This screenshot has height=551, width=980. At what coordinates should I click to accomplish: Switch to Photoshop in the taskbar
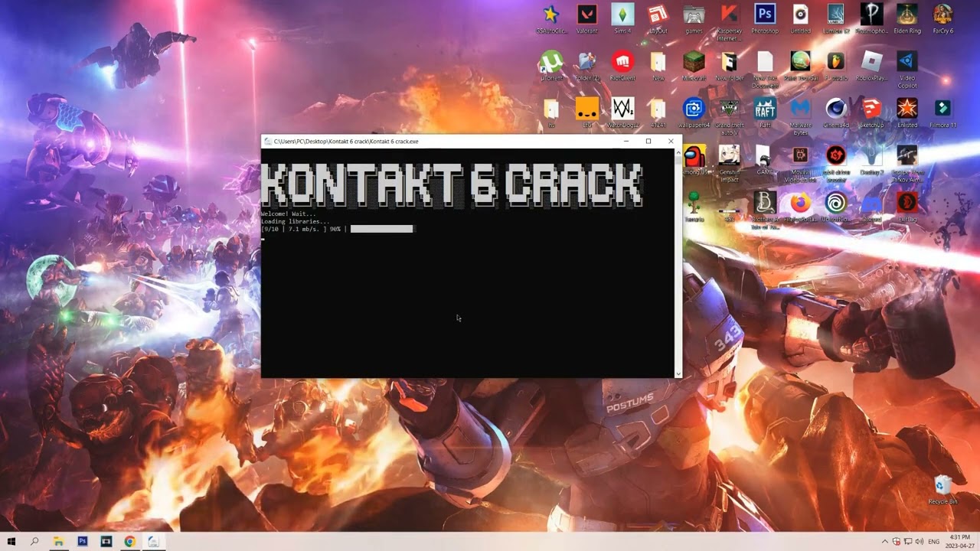82,542
